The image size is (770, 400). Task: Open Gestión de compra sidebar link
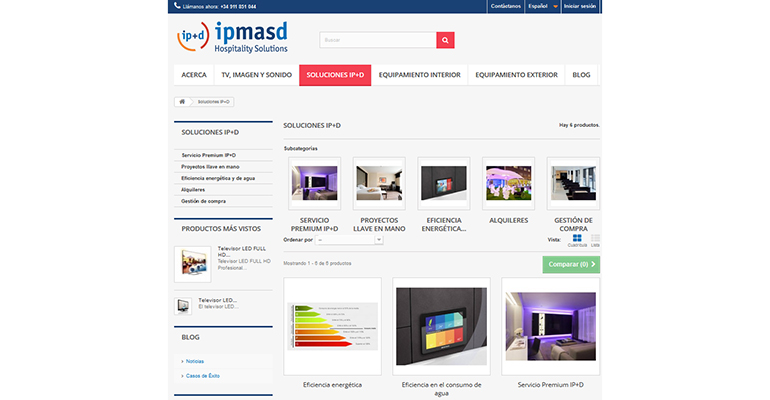click(x=203, y=201)
